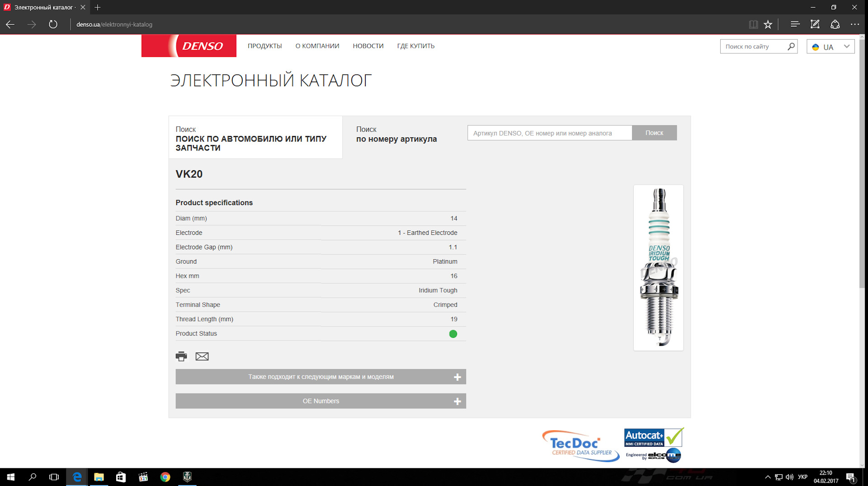Click the Thread Length (mm) label

click(204, 319)
